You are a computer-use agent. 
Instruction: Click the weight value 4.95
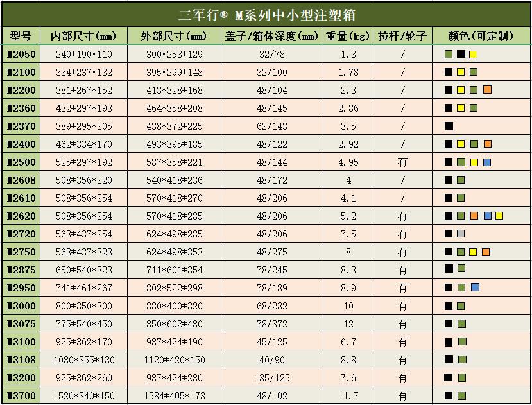[x=348, y=162]
